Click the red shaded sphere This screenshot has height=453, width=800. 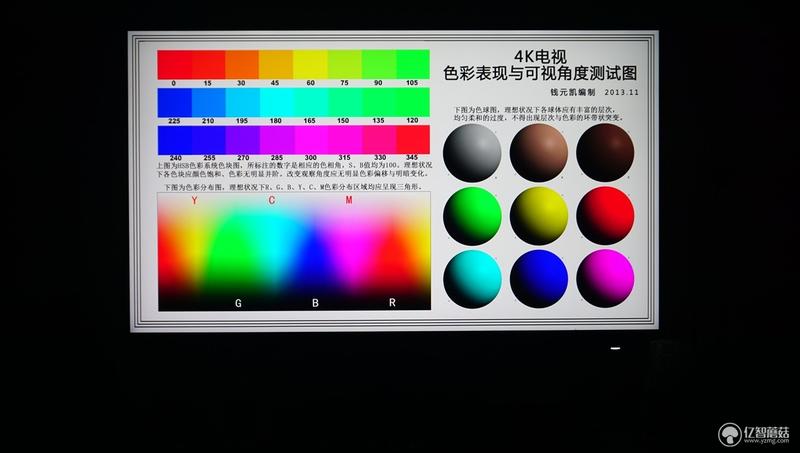point(605,216)
